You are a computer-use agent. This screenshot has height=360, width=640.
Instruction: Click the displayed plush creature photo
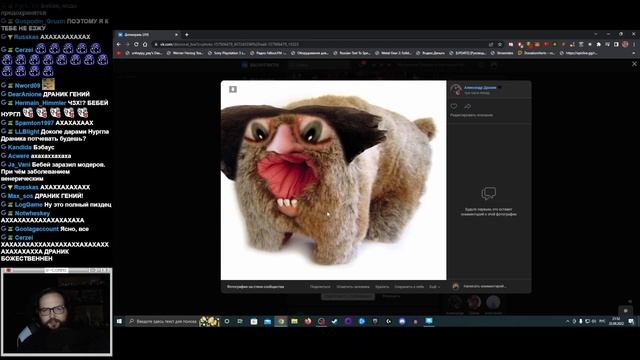click(333, 180)
